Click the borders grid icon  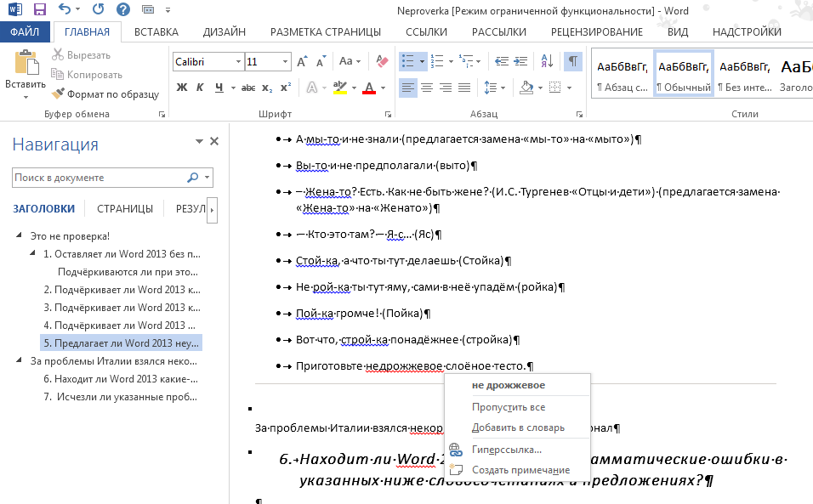554,88
